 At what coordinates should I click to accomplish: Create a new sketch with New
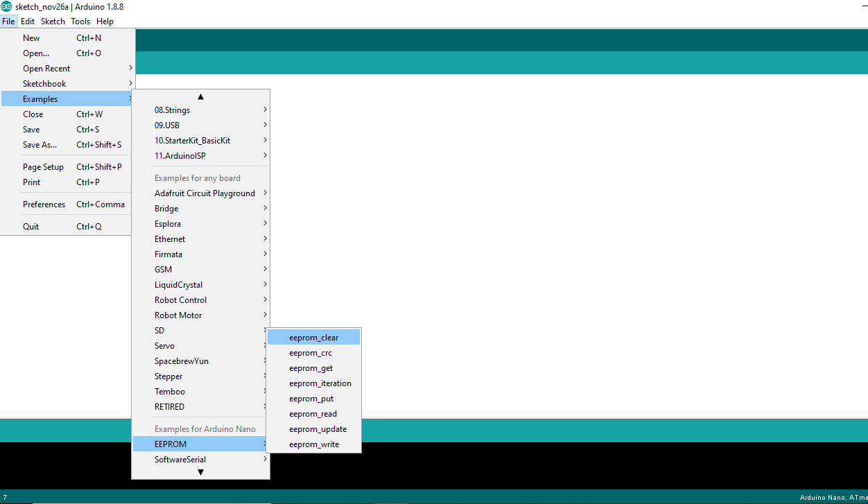31,37
